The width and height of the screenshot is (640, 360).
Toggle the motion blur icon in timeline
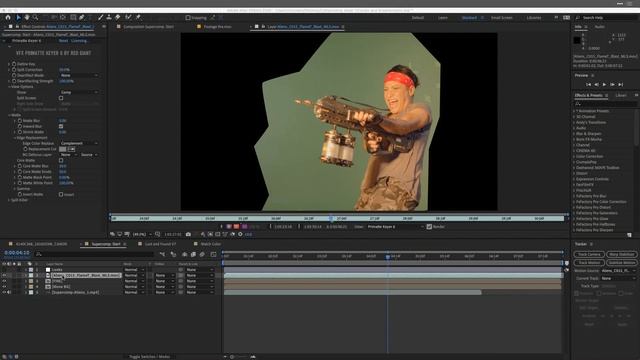click(202, 254)
